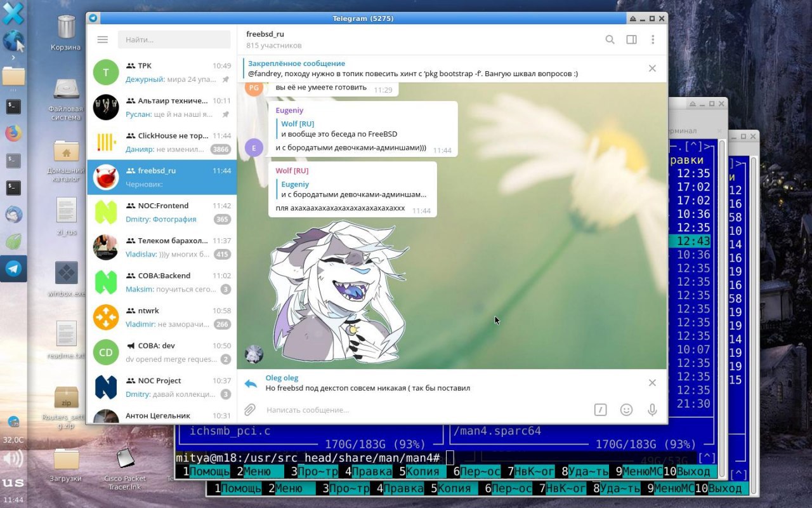Image resolution: width=812 pixels, height=508 pixels.
Task: Click avatar beside the sticker
Action: (254, 354)
